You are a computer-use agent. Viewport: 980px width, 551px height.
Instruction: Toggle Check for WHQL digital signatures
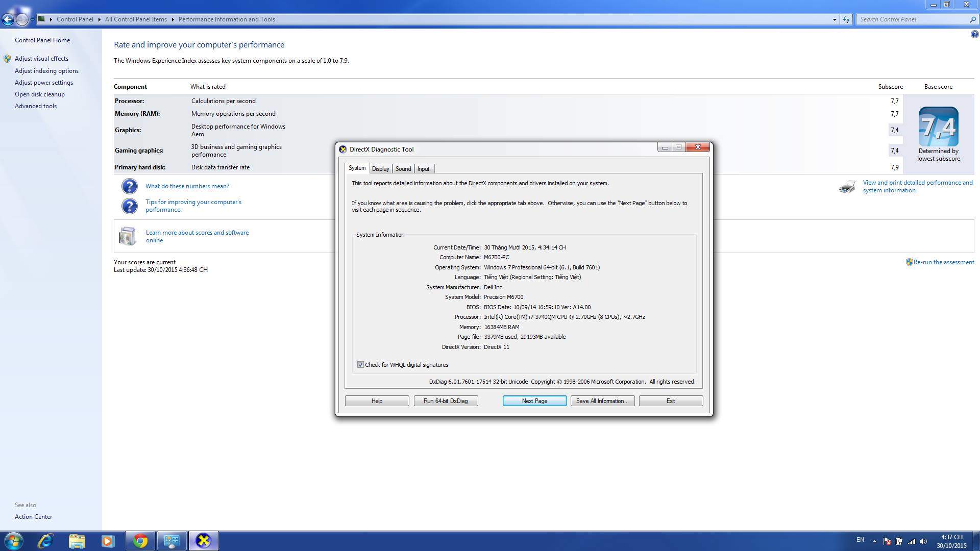(360, 365)
